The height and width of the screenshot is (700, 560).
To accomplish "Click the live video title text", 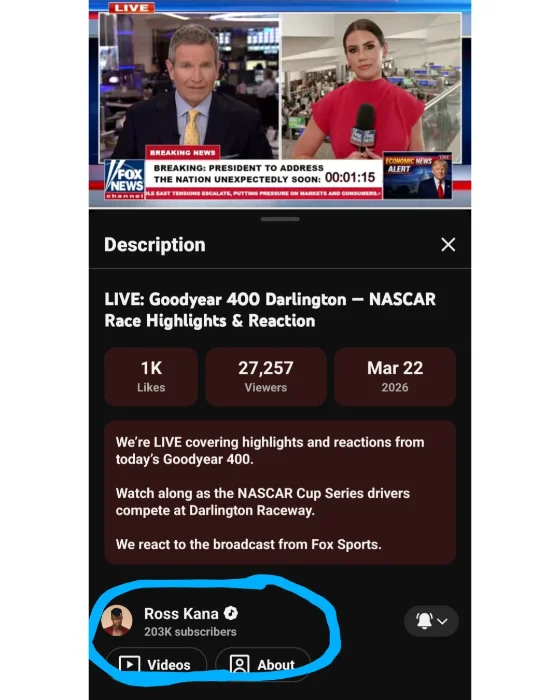I will tap(270, 310).
